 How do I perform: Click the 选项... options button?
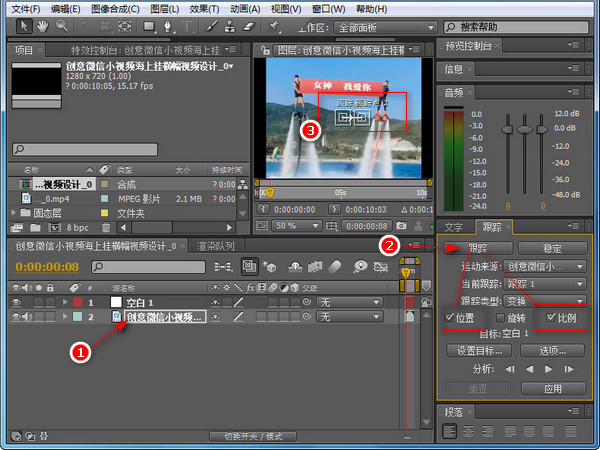click(552, 350)
